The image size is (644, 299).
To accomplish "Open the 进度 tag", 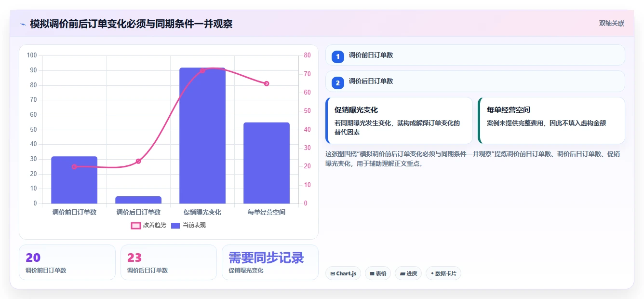I will pos(408,273).
